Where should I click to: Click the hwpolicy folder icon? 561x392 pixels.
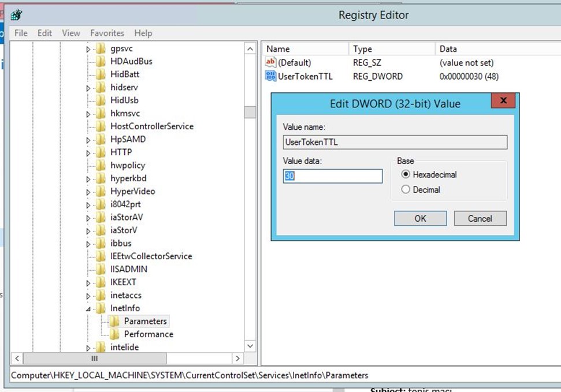(x=101, y=165)
